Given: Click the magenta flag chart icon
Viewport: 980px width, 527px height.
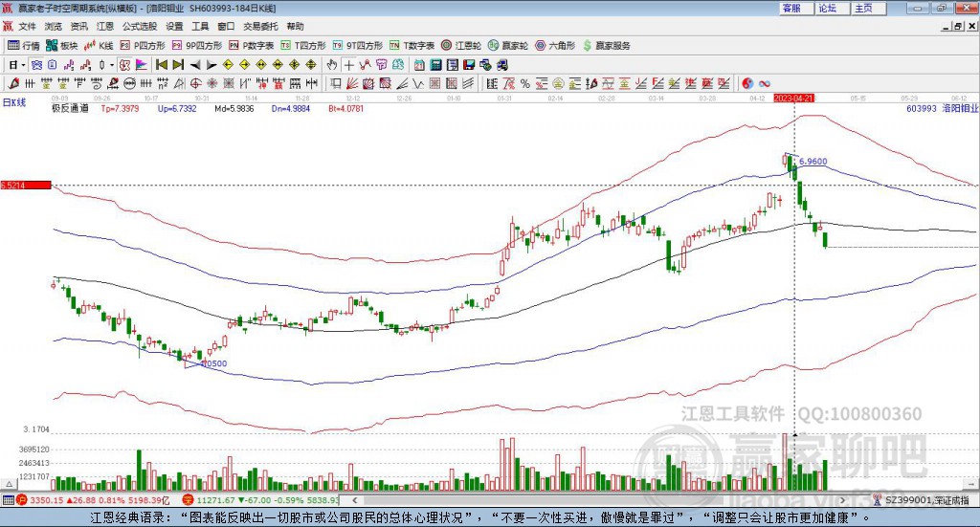Looking at the screenshot, I should [142, 65].
